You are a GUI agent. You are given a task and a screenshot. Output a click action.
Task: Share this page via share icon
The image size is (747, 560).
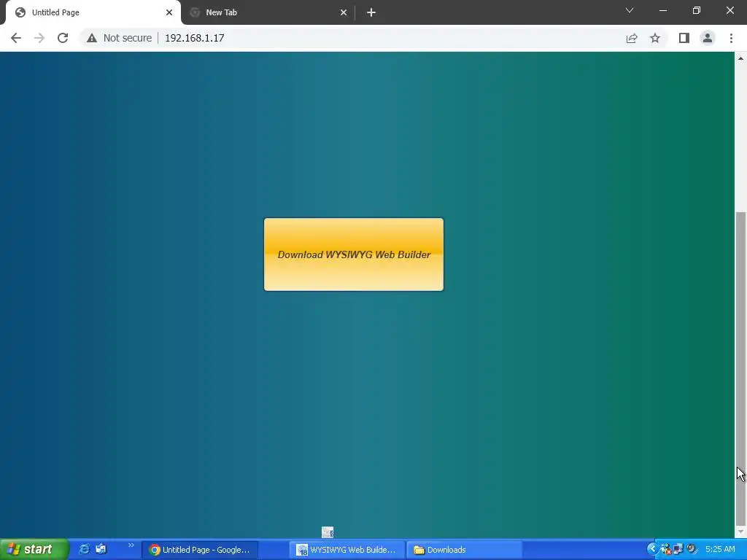click(x=632, y=38)
